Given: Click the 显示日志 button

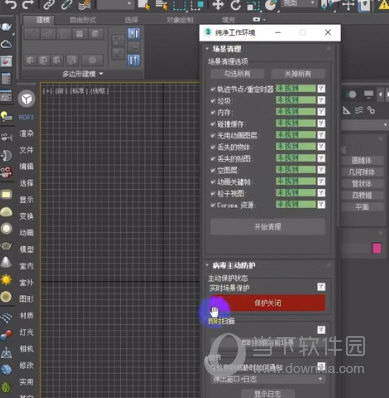Looking at the screenshot, I should coord(268,393).
